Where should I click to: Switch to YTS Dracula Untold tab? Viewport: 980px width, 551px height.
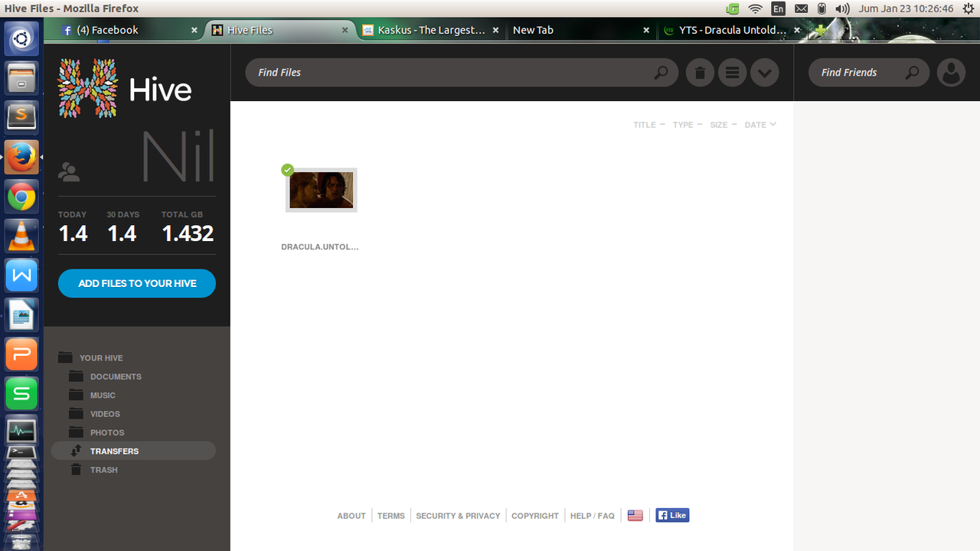pos(731,30)
